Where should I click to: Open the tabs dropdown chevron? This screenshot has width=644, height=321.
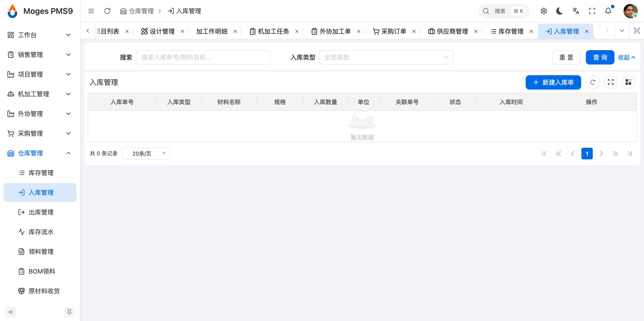622,31
